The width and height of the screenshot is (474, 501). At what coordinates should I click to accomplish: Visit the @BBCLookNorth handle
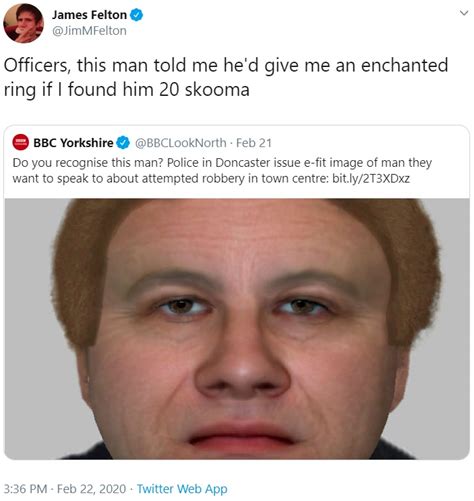point(181,143)
